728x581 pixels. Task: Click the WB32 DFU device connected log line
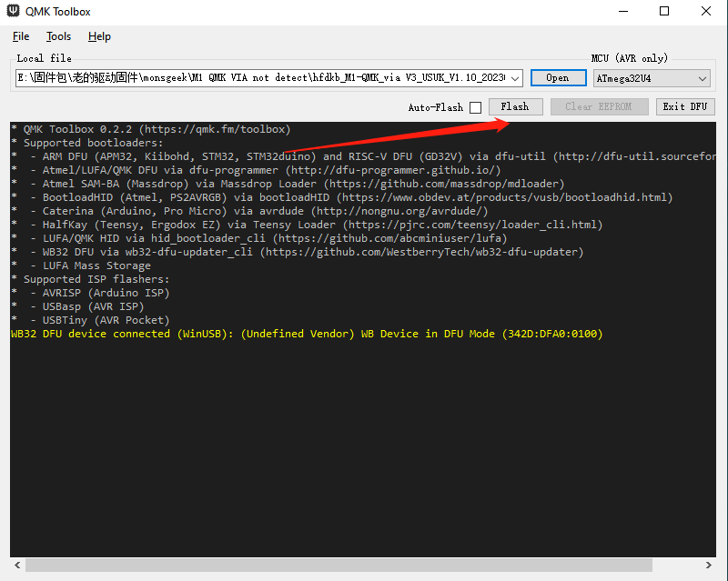(307, 334)
